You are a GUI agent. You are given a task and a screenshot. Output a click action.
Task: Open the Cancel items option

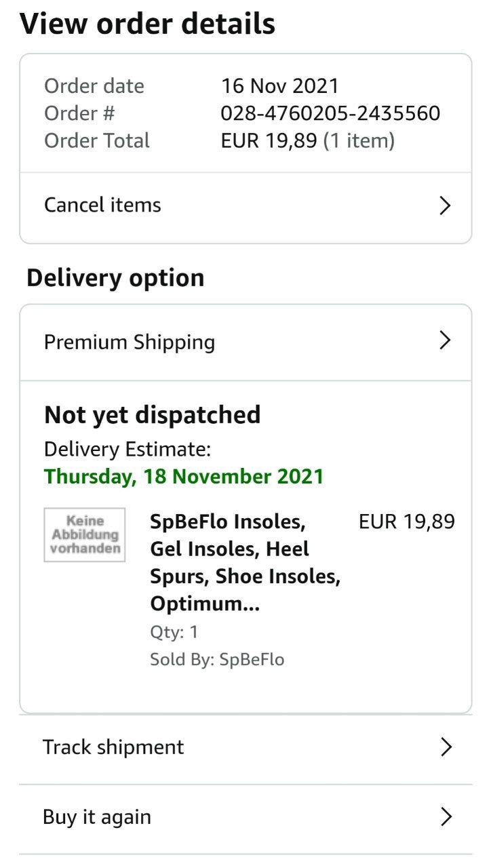(103, 205)
